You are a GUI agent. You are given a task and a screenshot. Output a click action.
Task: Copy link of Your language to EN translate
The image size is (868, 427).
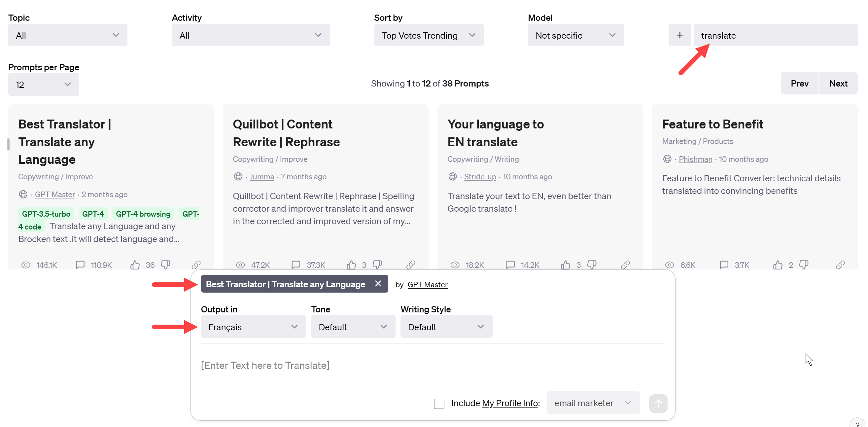point(625,265)
